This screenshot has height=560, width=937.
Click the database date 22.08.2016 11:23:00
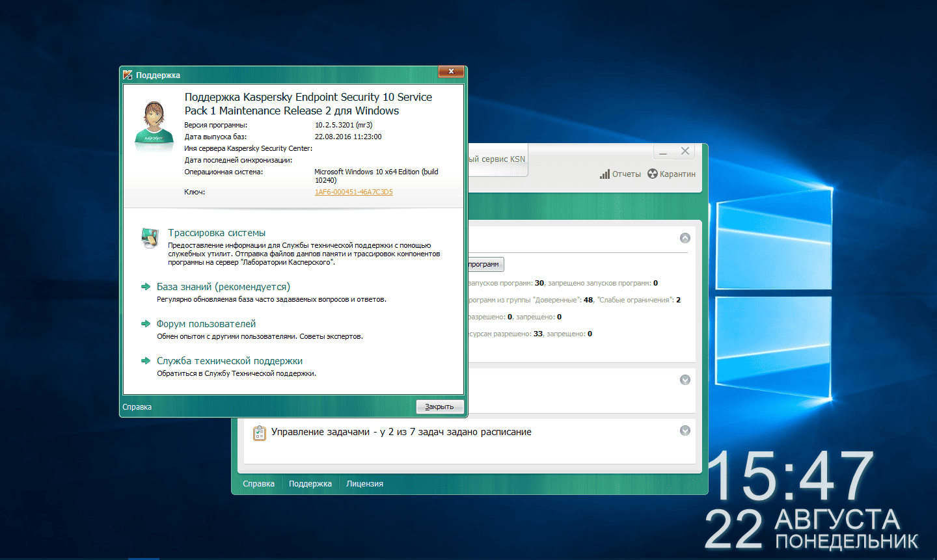pos(348,137)
